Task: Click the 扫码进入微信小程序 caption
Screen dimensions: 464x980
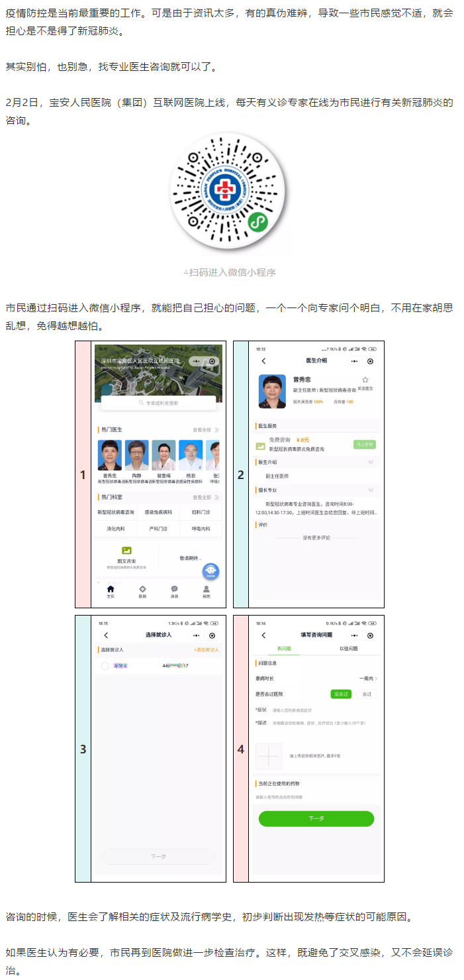Action: [x=230, y=272]
